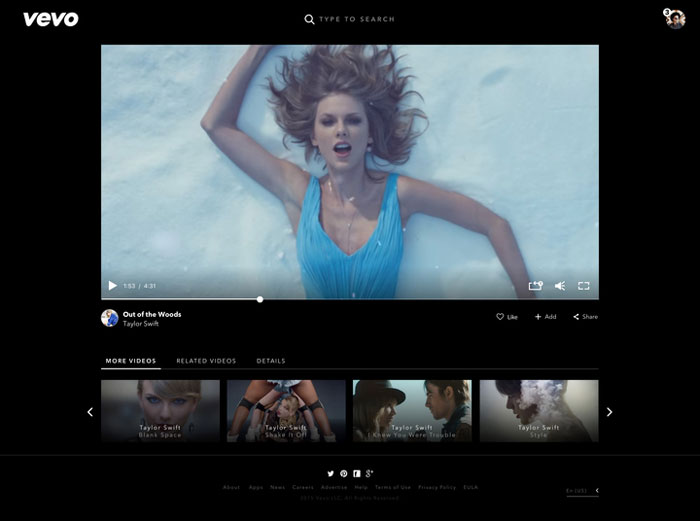The width and height of the screenshot is (700, 521).
Task: Open the user profile avatar
Action: pos(675,19)
